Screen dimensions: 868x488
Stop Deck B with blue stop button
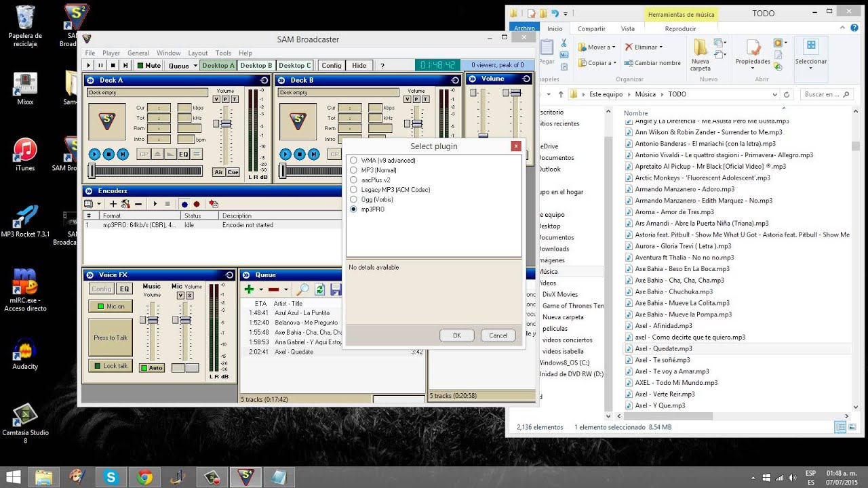click(300, 154)
